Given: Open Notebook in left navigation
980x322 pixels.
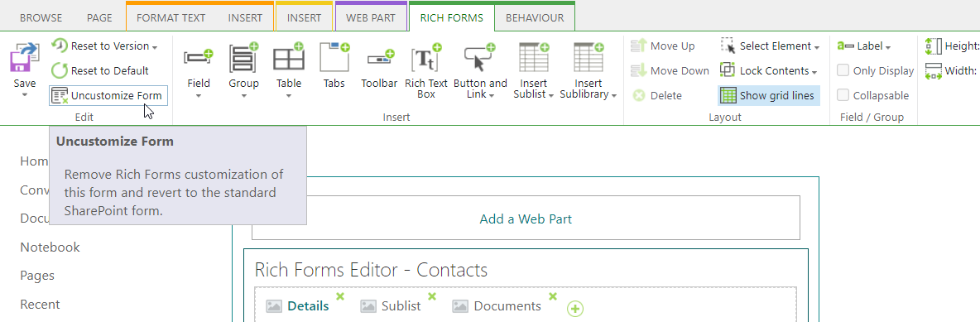Looking at the screenshot, I should coord(50,247).
